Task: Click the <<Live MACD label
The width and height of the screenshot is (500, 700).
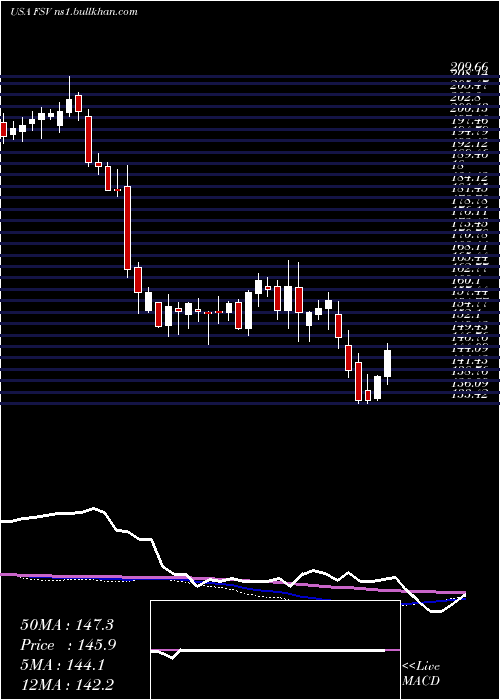Action: (x=421, y=674)
